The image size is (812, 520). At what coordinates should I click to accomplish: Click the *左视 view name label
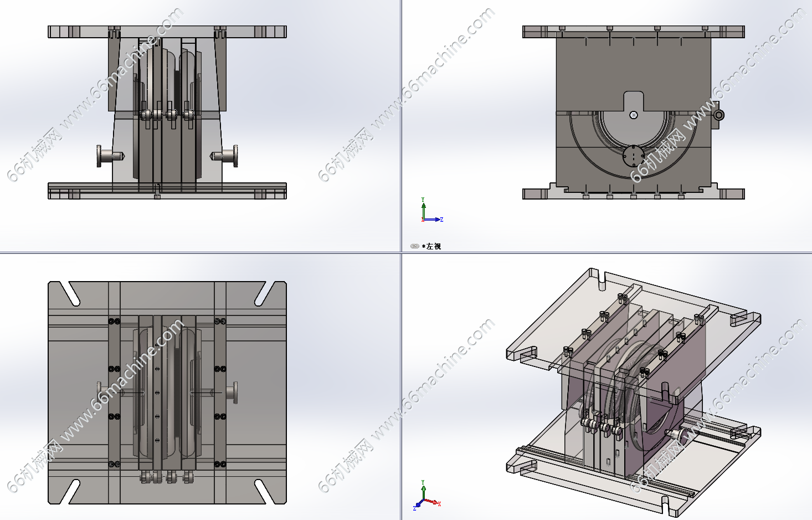(x=433, y=246)
